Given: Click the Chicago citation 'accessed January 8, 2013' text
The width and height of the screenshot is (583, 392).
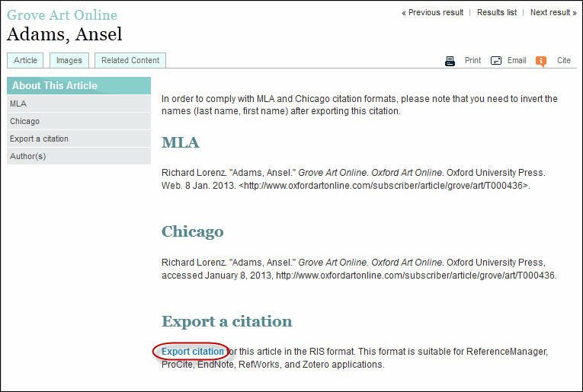Looking at the screenshot, I should click(217, 276).
